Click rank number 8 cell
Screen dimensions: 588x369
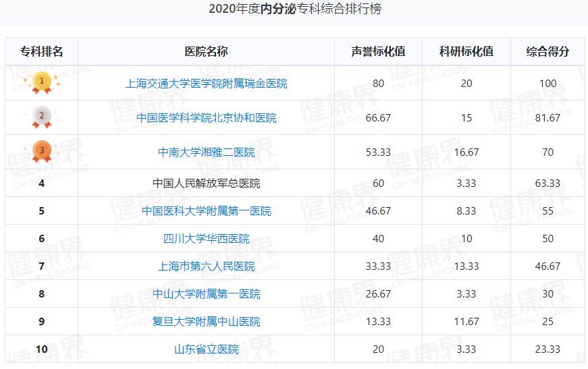[42, 294]
